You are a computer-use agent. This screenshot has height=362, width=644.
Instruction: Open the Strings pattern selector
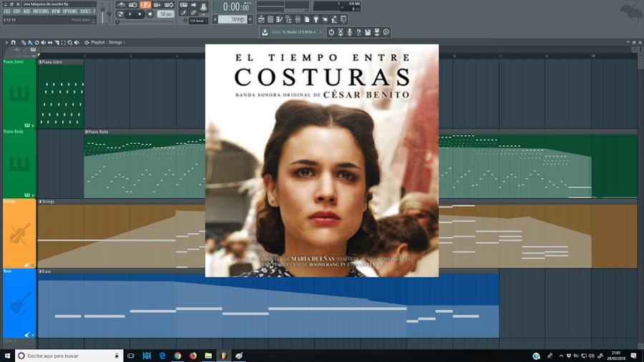coord(233,19)
